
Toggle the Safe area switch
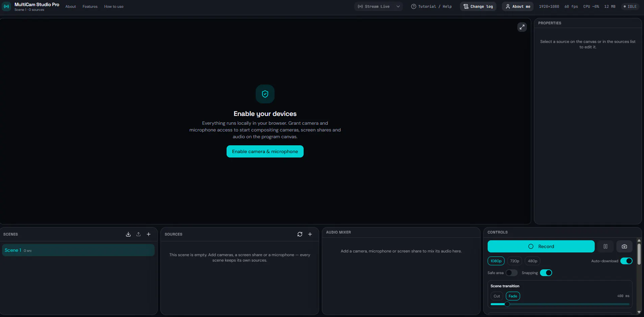(512, 273)
